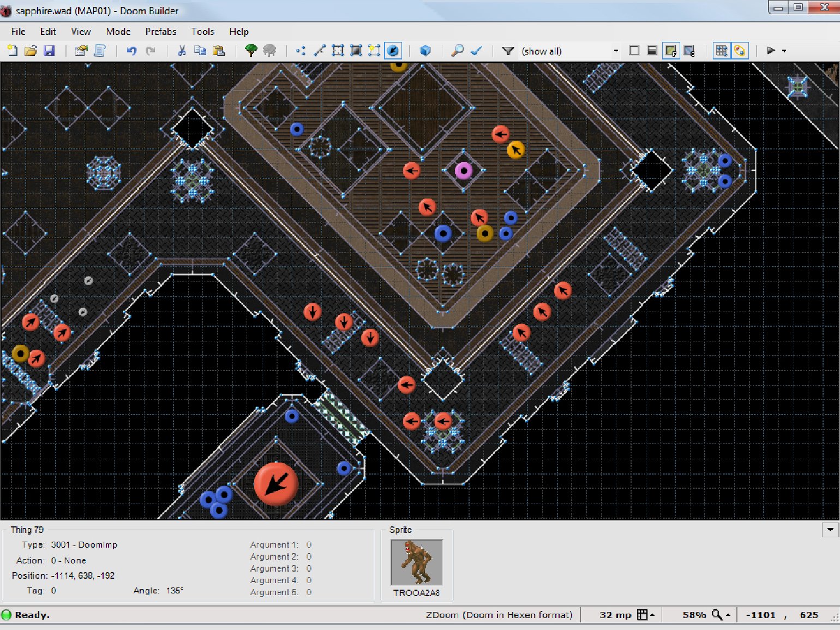840x630 pixels.
Task: Create a new map with toolbar icon
Action: pyautogui.click(x=13, y=51)
